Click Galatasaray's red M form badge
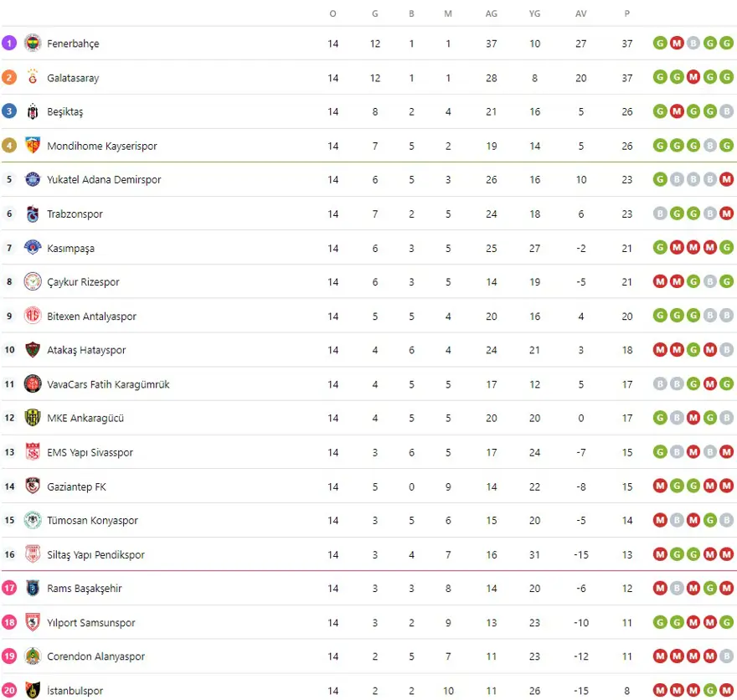 (x=693, y=78)
